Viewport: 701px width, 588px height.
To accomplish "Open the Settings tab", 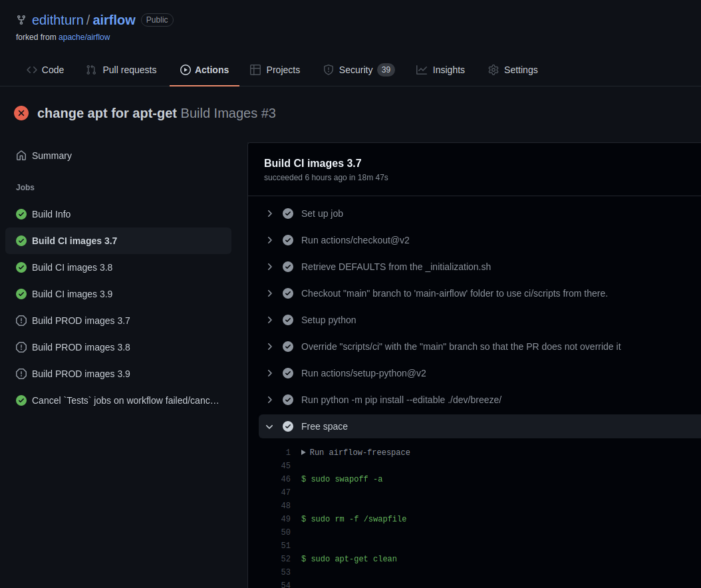I will [513, 70].
